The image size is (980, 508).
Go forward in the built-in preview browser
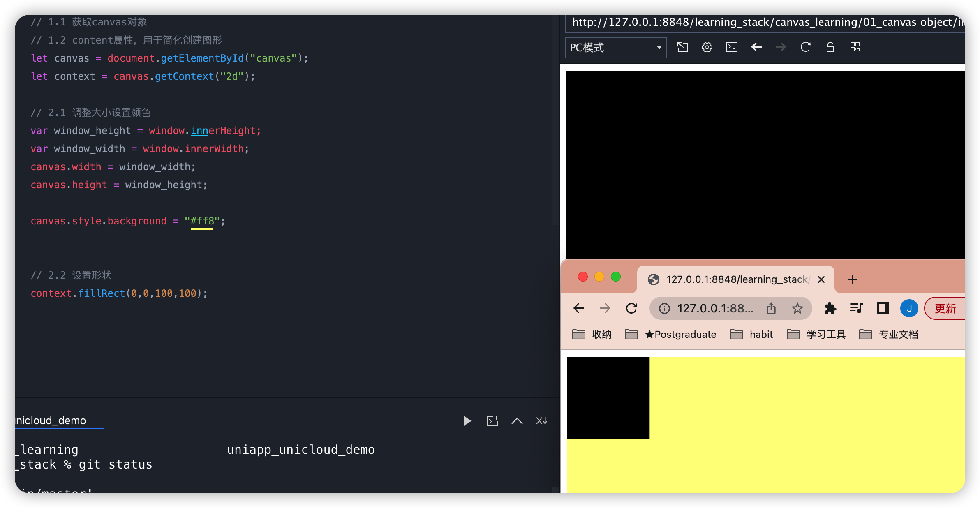click(781, 47)
